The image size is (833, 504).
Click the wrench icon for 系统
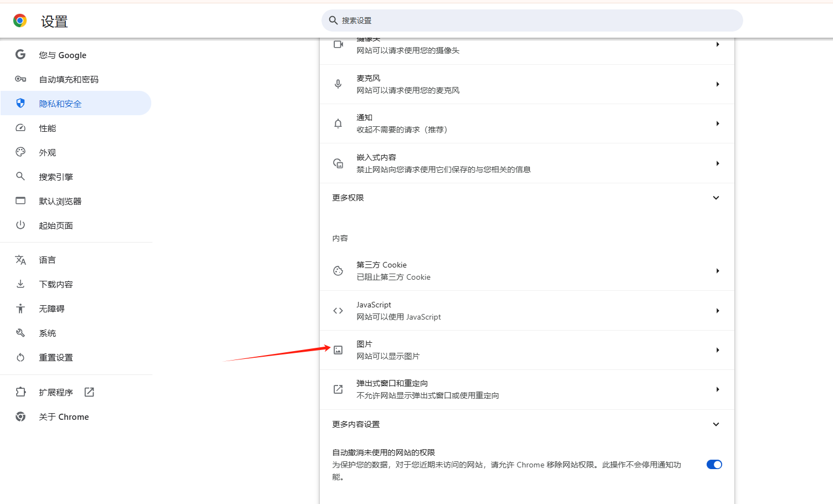[21, 333]
